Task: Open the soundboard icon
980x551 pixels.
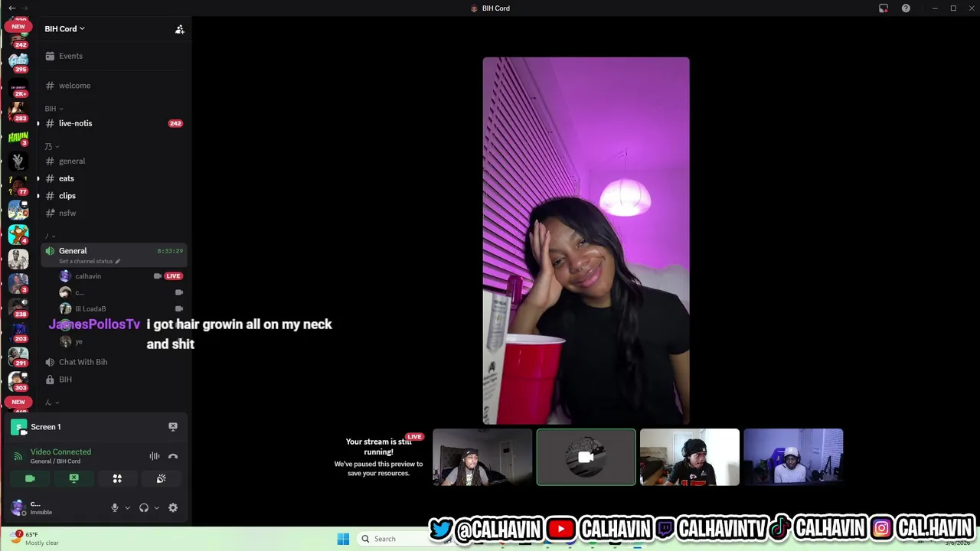Action: [x=162, y=478]
